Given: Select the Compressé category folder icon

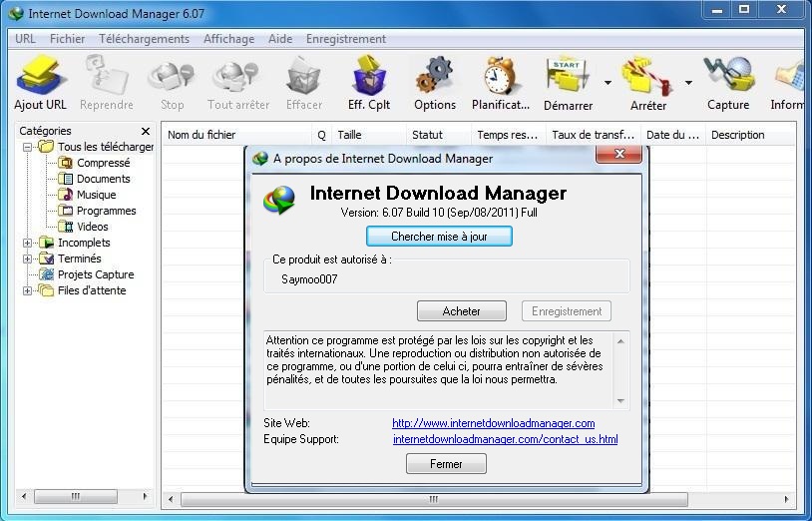Looking at the screenshot, I should click(66, 163).
